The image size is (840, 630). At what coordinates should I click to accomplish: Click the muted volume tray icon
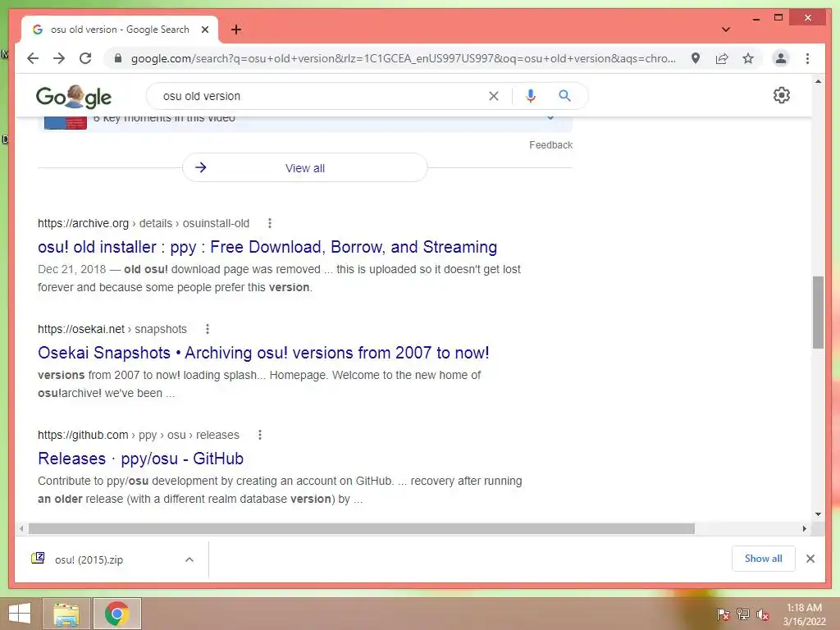coord(763,614)
